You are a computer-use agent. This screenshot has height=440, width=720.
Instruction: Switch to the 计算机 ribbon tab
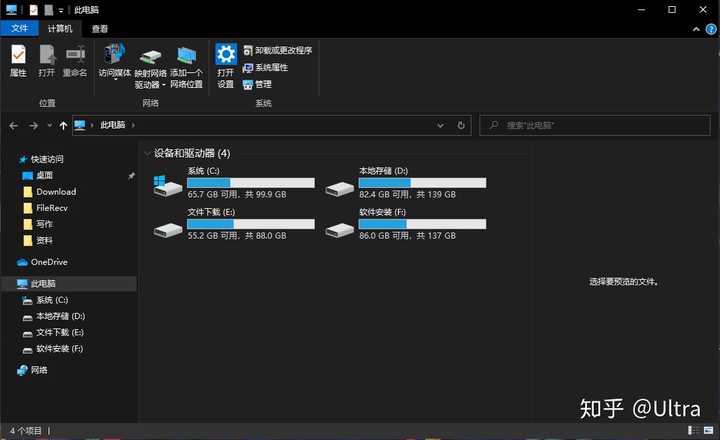pyautogui.click(x=60, y=28)
